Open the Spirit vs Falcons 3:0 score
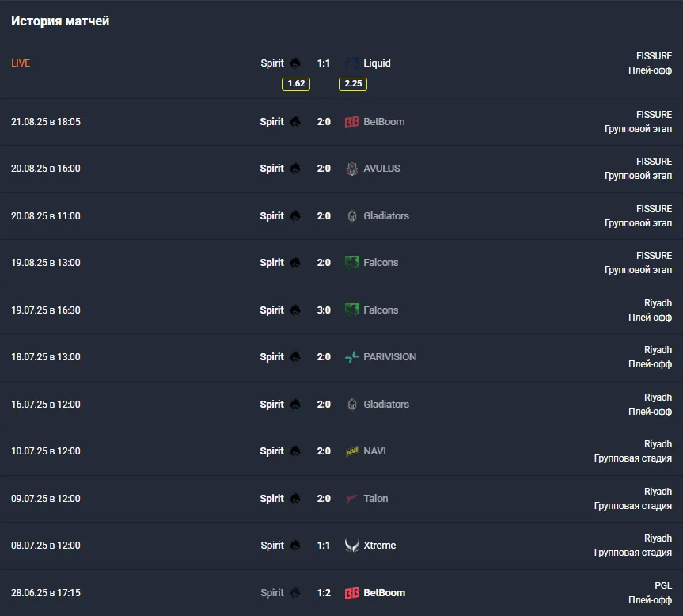 tap(324, 310)
